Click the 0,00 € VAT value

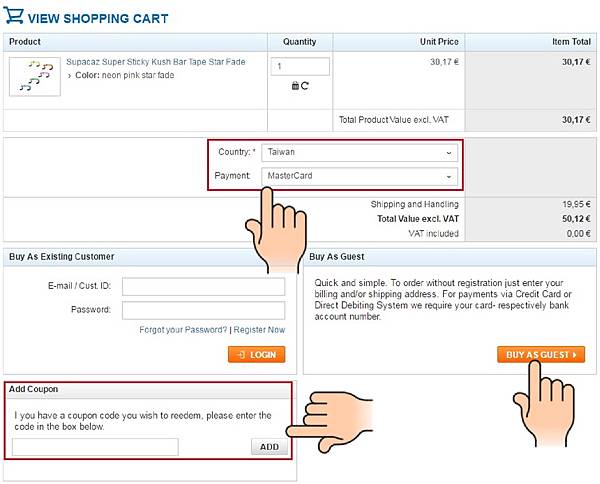click(x=579, y=233)
